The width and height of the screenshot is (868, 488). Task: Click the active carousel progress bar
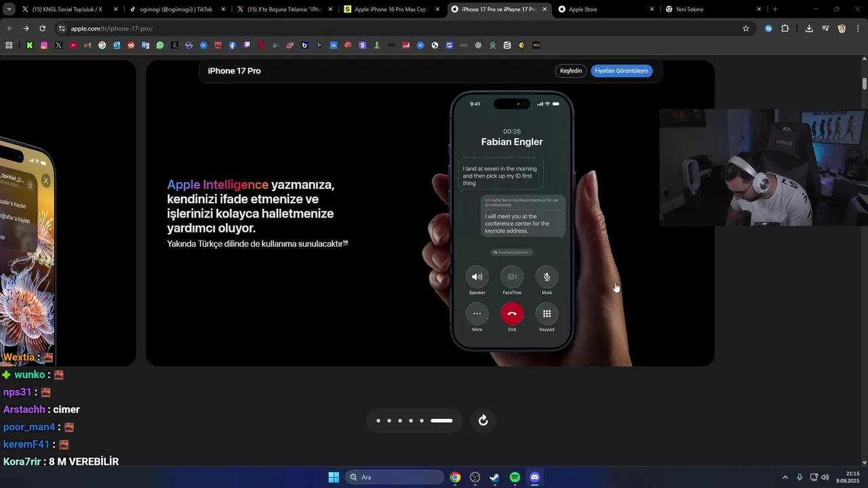(441, 421)
